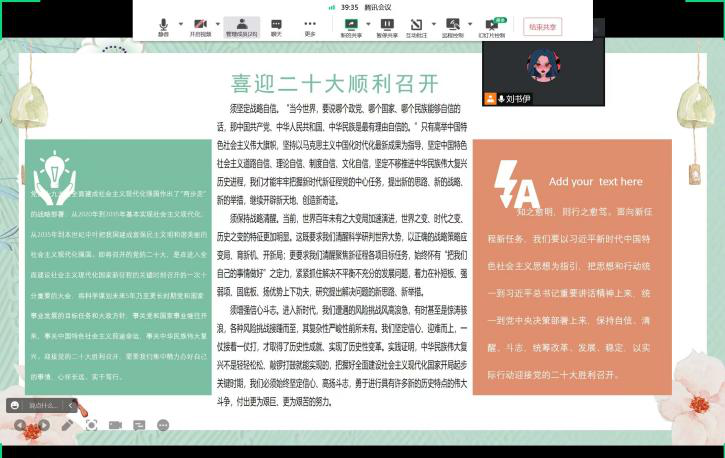725x458 pixels.
Task: Pause the screen sharing
Action: (x=387, y=25)
